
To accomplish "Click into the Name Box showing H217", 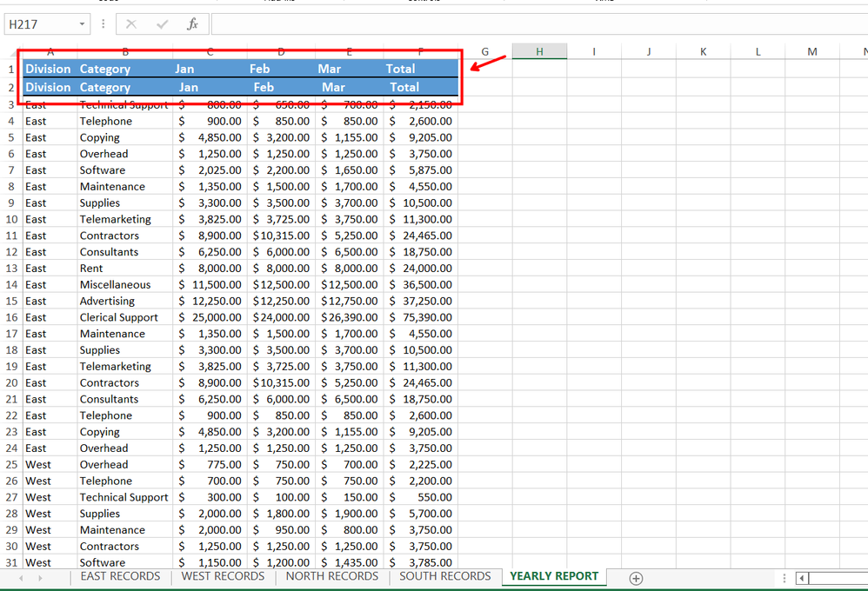I will 40,24.
